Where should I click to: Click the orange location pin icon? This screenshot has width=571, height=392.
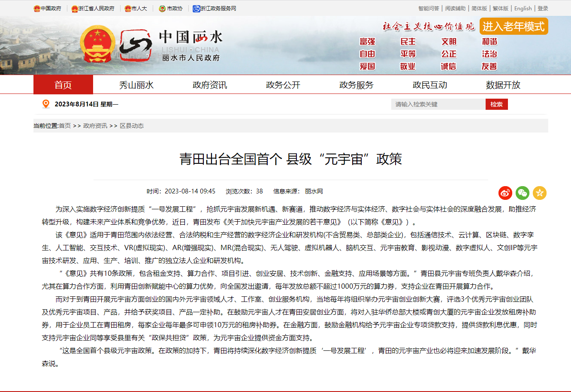click(x=46, y=104)
